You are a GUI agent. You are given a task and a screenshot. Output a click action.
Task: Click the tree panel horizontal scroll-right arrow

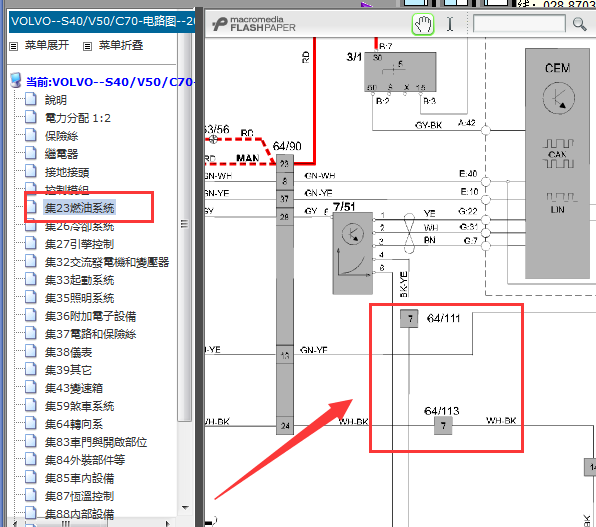[167, 523]
